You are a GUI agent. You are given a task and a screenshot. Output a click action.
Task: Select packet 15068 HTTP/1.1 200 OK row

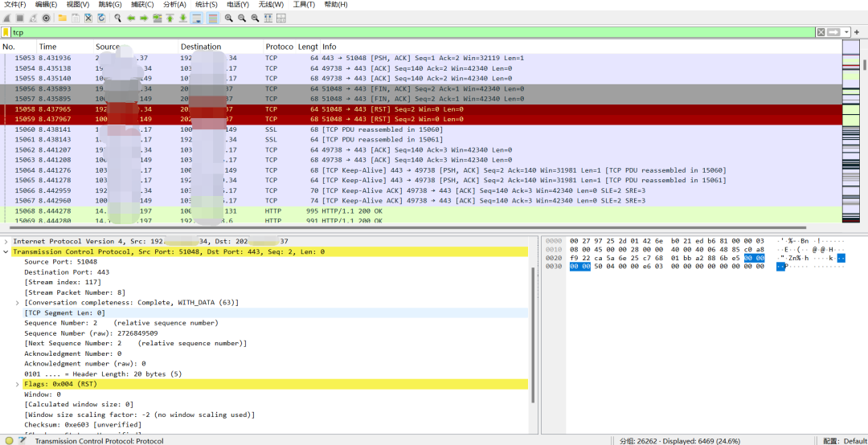[x=420, y=211]
